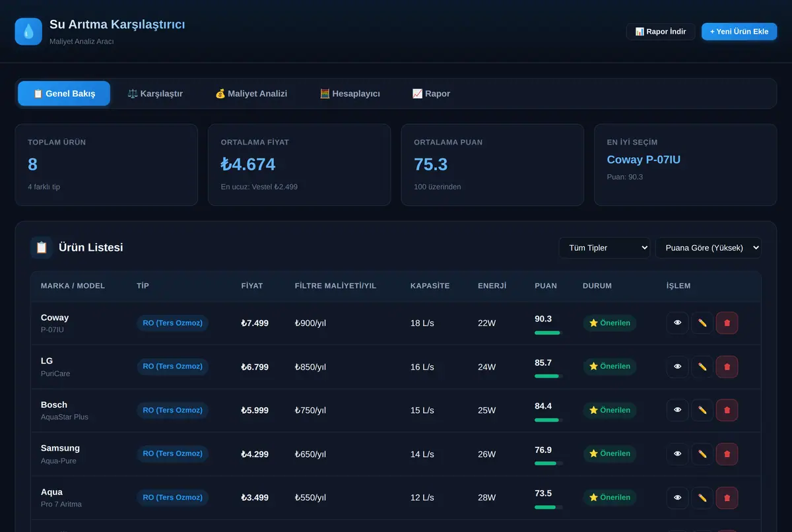Image resolution: width=792 pixels, height=532 pixels.
Task: Delete the Aqua Pro 7 Arıtma product
Action: 727,497
